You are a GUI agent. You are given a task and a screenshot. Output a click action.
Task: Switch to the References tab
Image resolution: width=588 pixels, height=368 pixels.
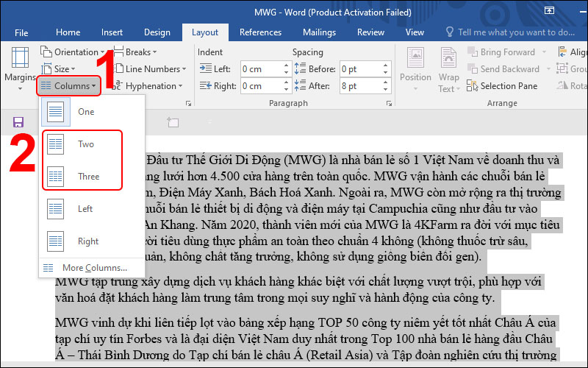point(260,32)
